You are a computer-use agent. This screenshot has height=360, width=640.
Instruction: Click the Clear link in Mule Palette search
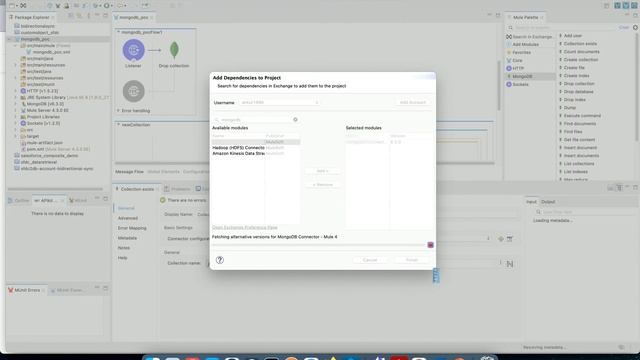pos(623,28)
